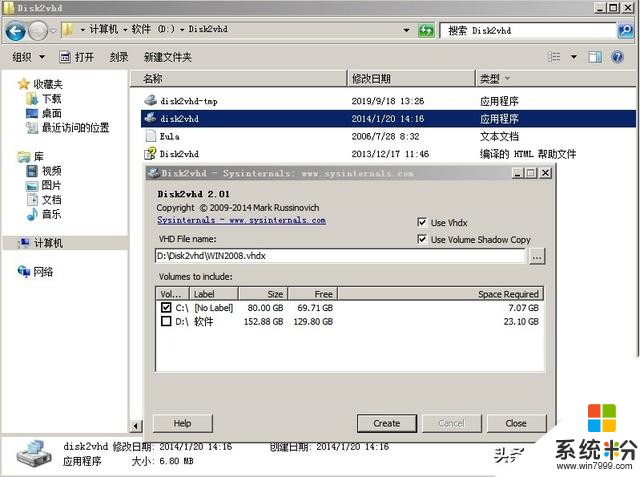Screen dimensions: 640x477
Task: Uncheck the C:\ volume checkbox
Action: coord(166,307)
